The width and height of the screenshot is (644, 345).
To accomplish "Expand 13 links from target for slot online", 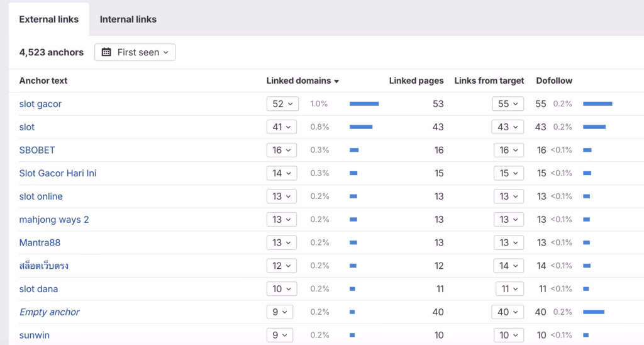I will click(x=508, y=196).
